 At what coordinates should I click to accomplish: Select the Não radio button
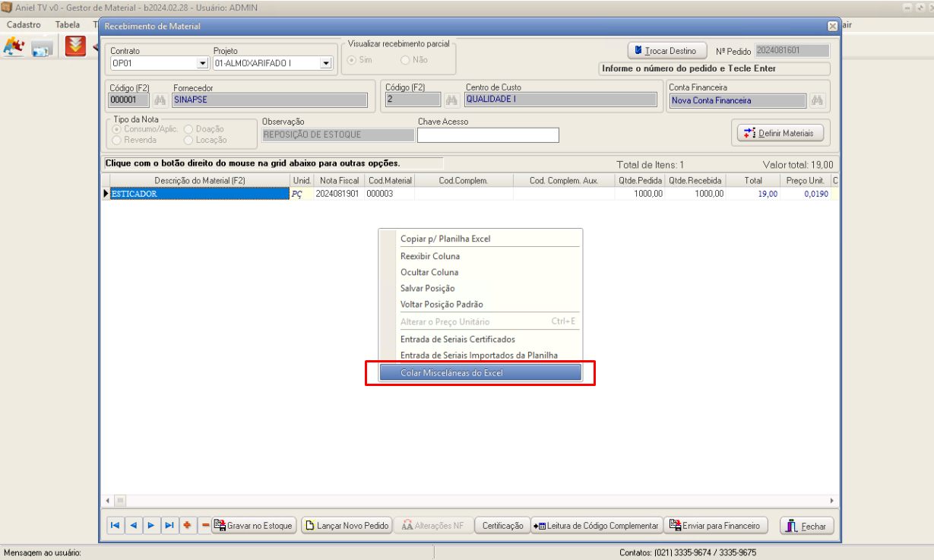[x=405, y=60]
